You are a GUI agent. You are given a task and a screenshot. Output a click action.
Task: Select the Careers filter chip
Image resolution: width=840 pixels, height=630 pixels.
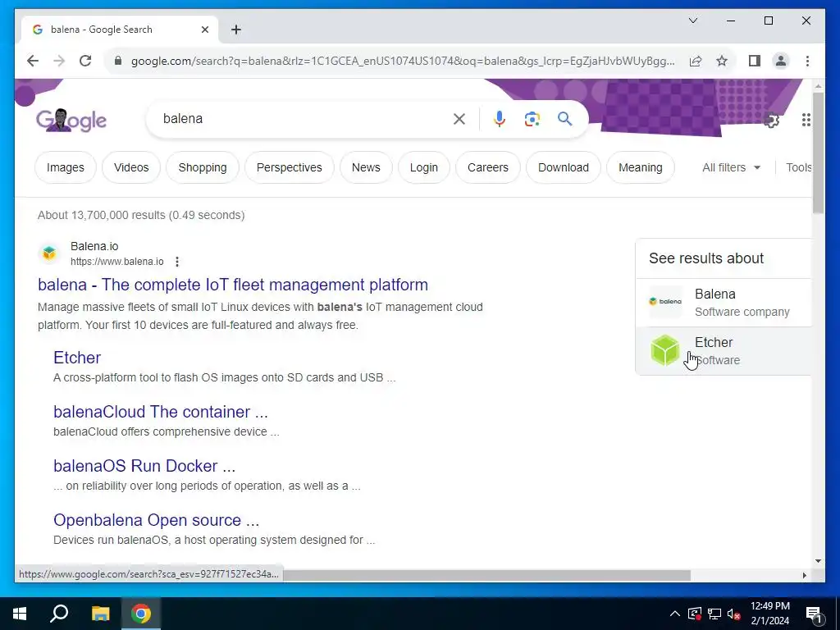pos(488,167)
